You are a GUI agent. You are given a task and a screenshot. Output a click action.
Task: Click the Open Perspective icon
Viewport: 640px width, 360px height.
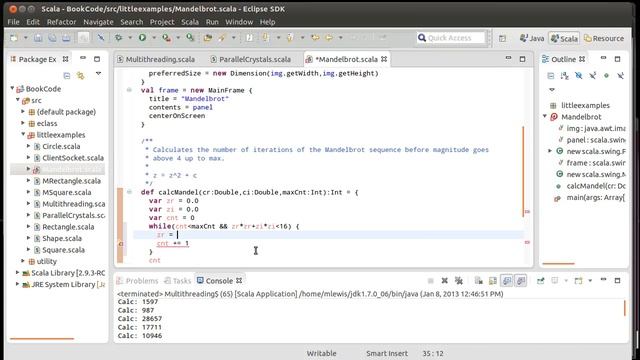[x=502, y=38]
